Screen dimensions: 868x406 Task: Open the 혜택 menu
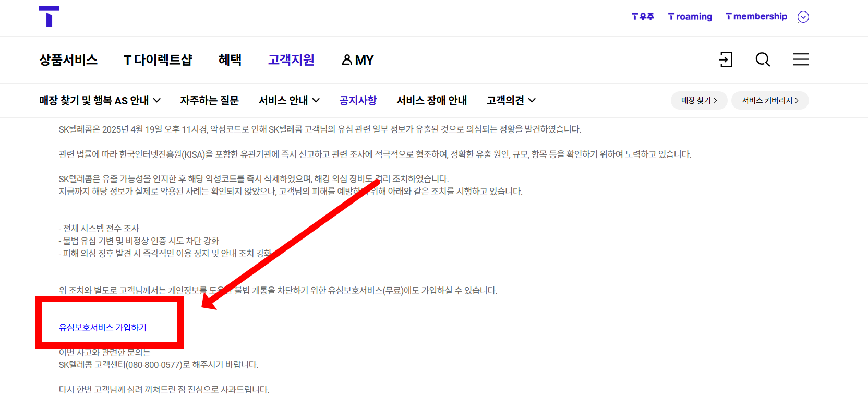[230, 60]
